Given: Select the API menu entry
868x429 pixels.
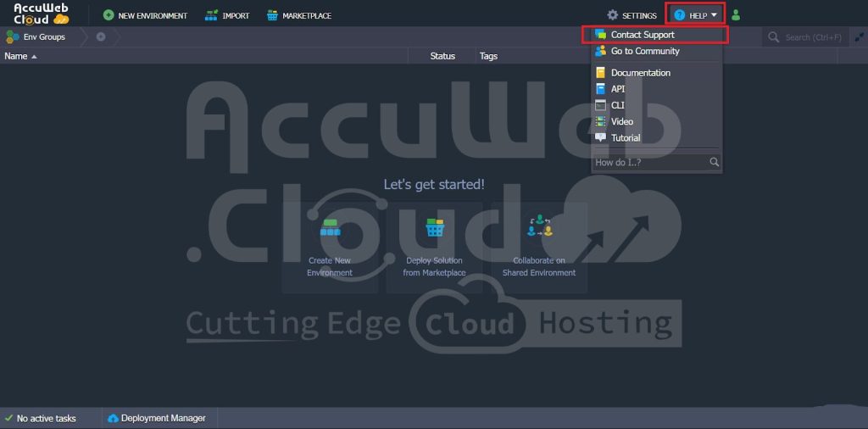Looking at the screenshot, I should pos(617,89).
